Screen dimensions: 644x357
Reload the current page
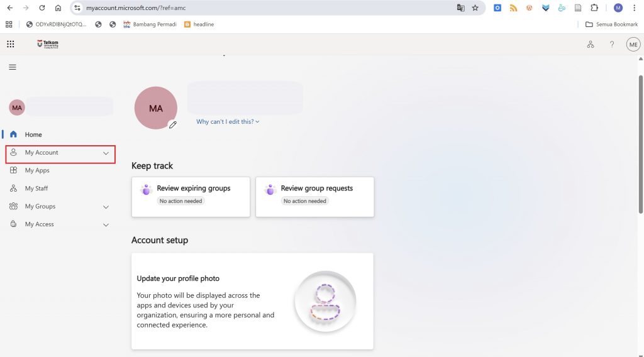[42, 8]
